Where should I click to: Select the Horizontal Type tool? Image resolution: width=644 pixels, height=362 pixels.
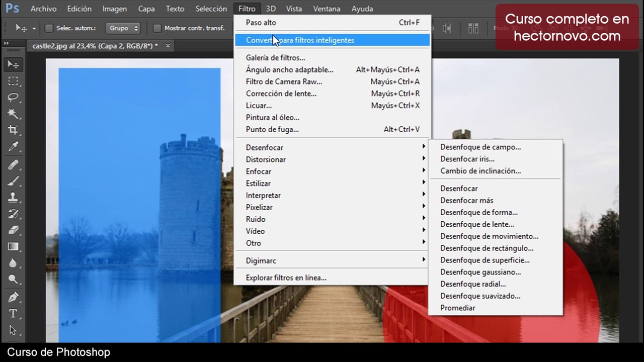click(x=13, y=314)
